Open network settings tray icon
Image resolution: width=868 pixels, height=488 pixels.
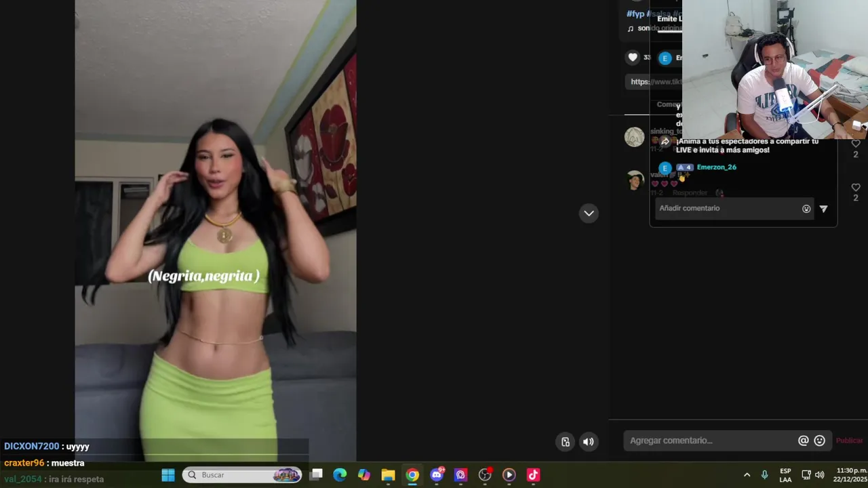tap(806, 475)
